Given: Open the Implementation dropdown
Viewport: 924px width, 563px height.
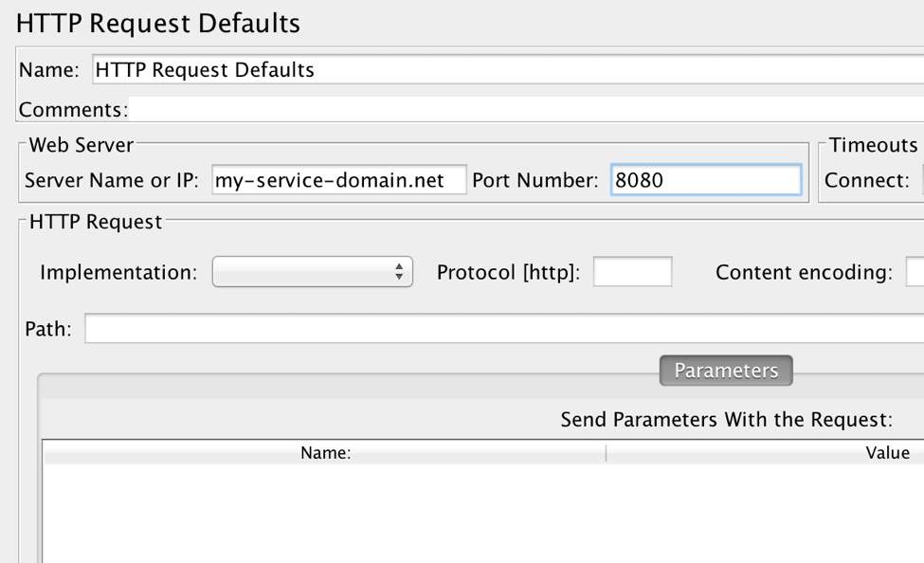Looking at the screenshot, I should [x=312, y=272].
